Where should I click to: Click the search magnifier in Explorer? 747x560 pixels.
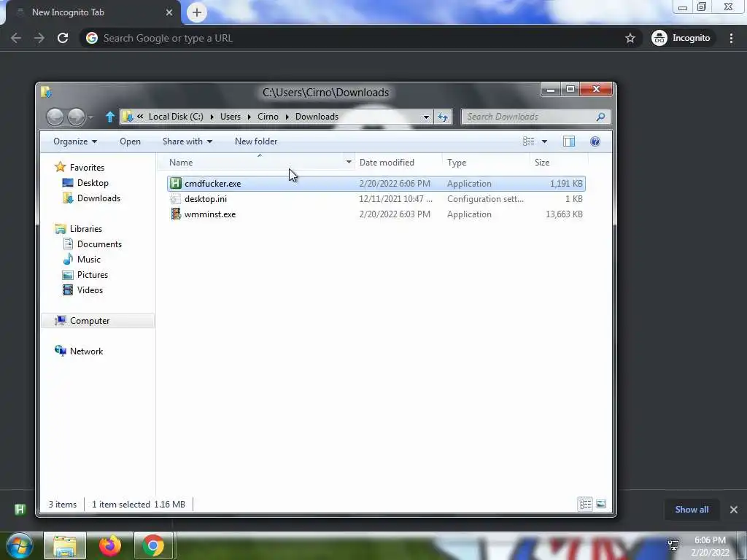[601, 117]
